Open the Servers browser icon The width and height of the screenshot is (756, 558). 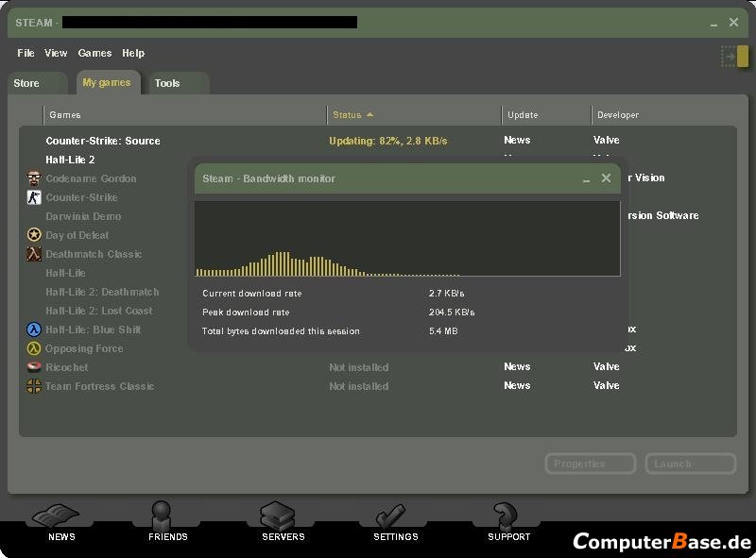click(277, 516)
